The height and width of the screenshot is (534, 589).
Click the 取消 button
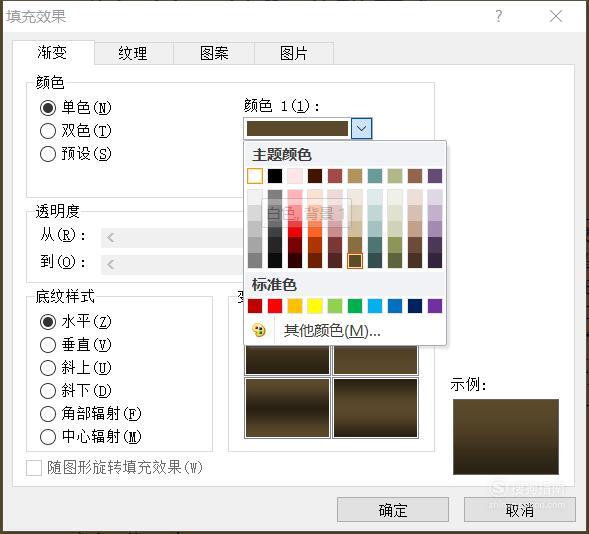(x=520, y=510)
